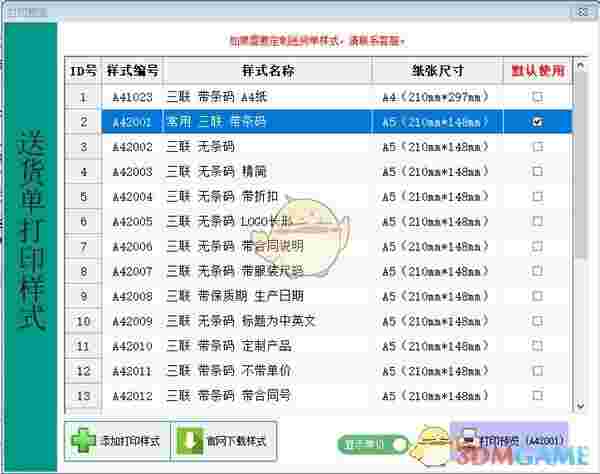Click 打印预览 (A42001) button
The width and height of the screenshot is (600, 474).
(x=509, y=441)
